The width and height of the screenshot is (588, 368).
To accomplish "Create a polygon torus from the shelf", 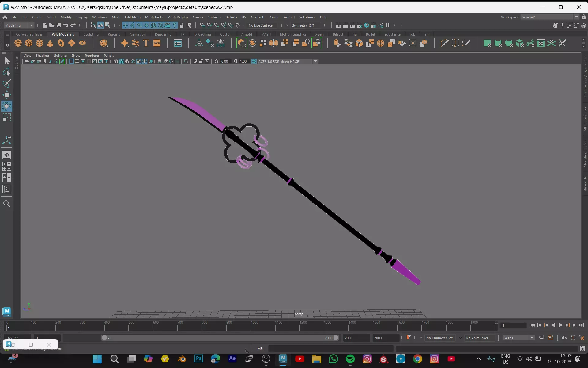I will [61, 43].
